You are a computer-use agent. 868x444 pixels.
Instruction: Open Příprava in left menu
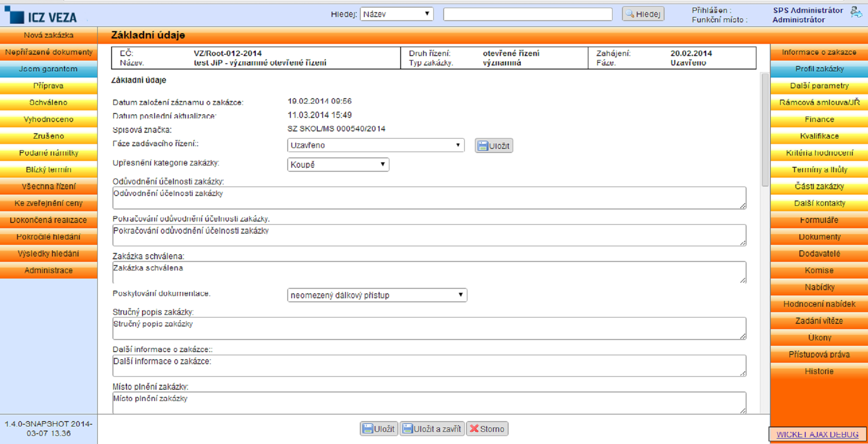tap(48, 86)
